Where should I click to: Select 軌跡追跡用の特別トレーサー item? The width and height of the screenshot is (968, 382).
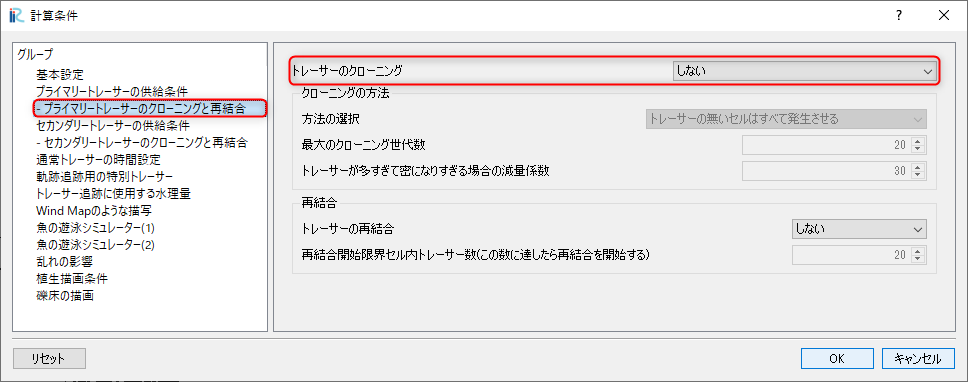coord(104,177)
